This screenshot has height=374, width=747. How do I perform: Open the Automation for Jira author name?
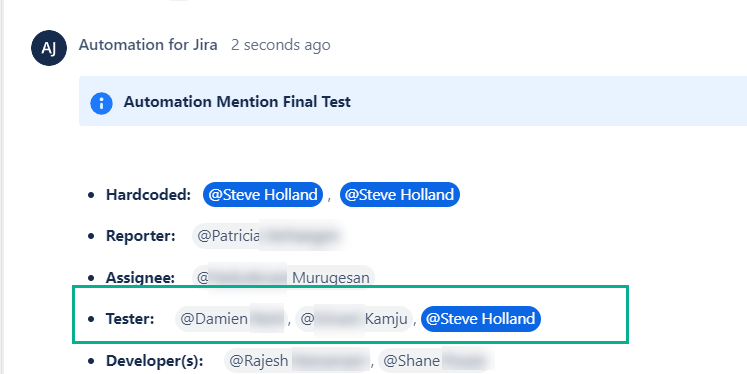148,45
